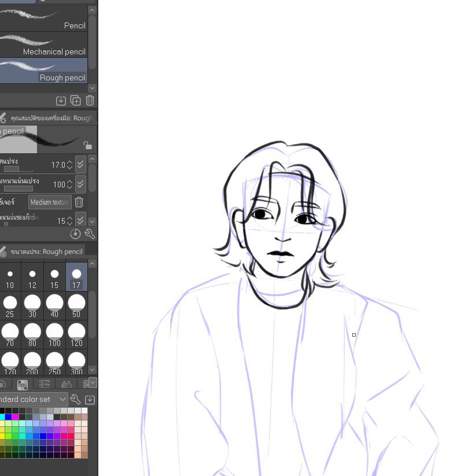Pick the white color swatch
This screenshot has width=476, height=476.
[x=84, y=411]
